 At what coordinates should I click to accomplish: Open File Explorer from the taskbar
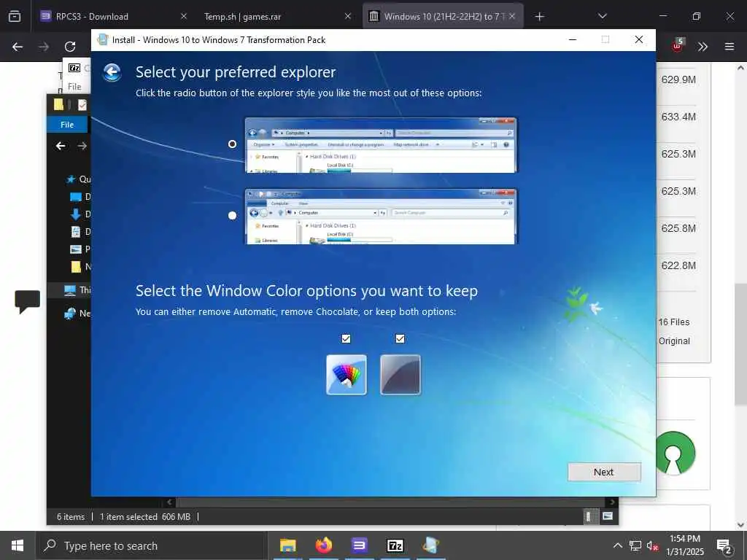coord(287,545)
